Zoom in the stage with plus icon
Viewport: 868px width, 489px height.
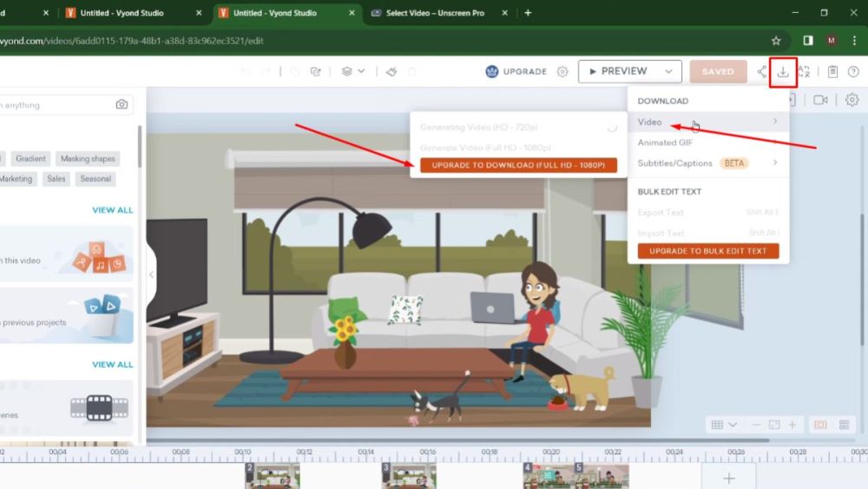(x=792, y=425)
